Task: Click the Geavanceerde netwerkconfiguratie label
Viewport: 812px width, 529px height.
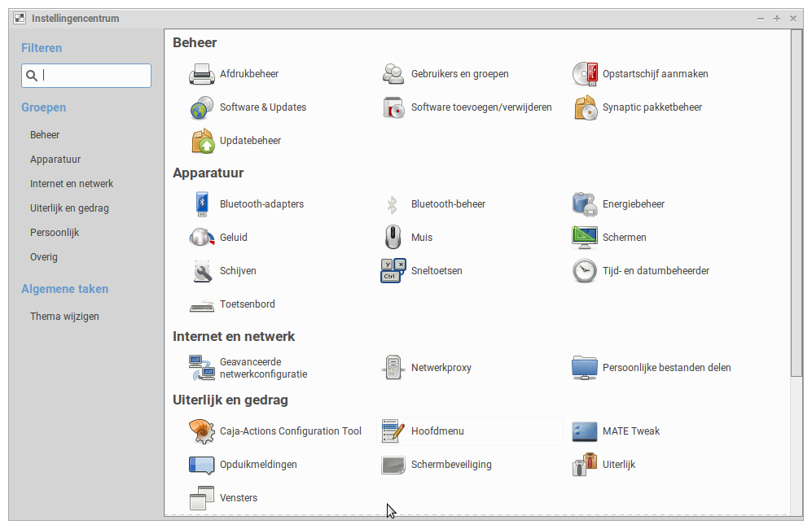Action: 263,368
